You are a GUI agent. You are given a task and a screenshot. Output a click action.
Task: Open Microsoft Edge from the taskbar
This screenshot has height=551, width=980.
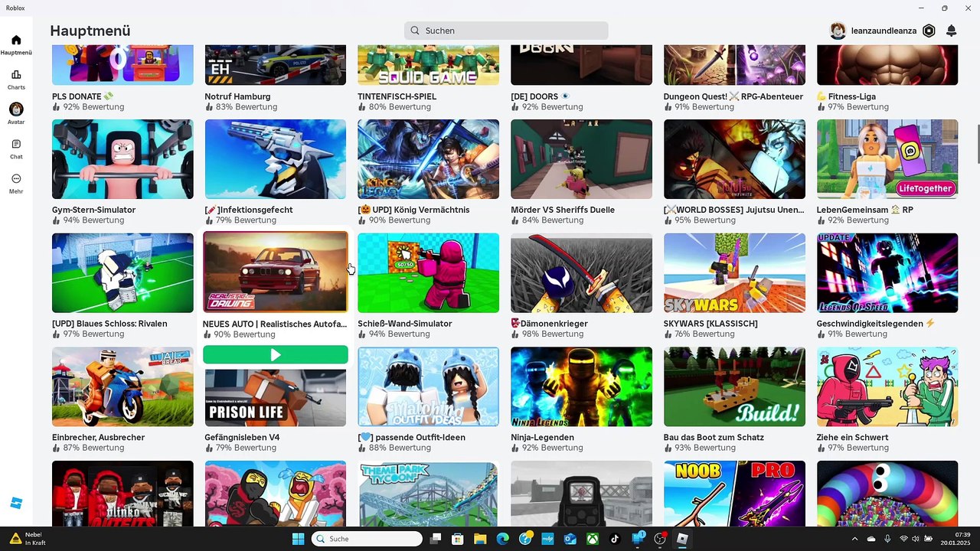(x=503, y=539)
